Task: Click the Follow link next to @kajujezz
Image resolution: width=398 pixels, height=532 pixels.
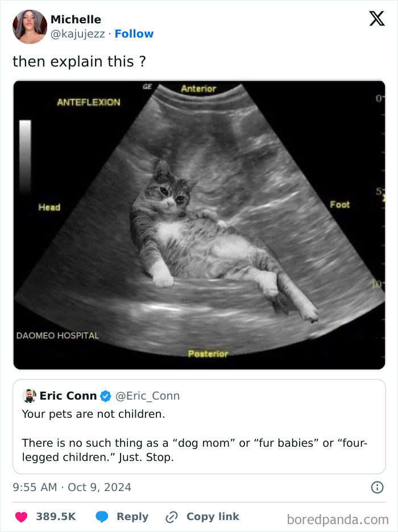Action: click(x=134, y=34)
